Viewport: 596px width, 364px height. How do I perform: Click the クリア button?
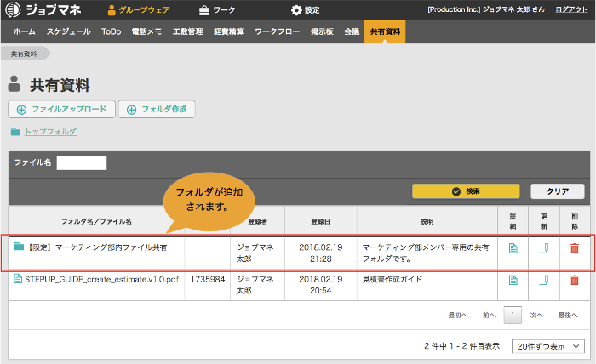tap(558, 191)
